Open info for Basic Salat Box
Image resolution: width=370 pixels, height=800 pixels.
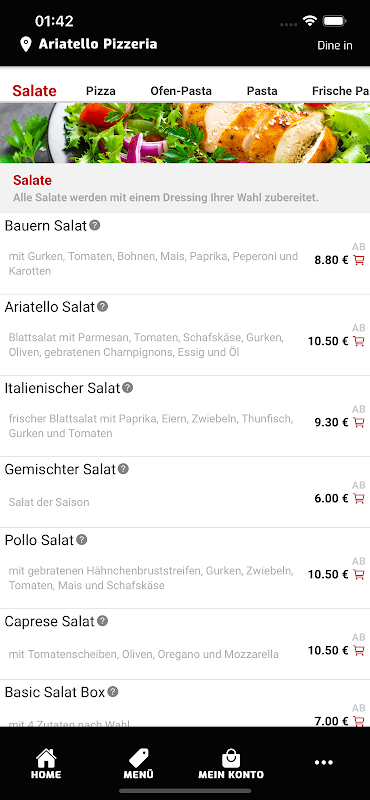(x=113, y=692)
